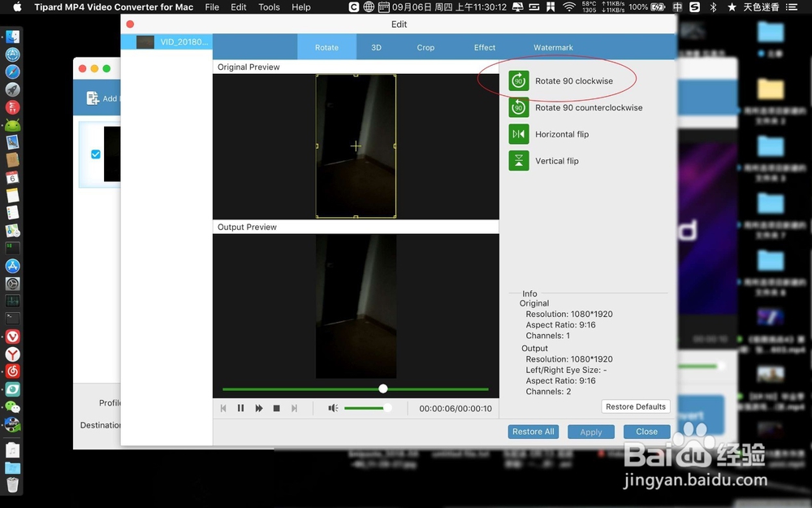This screenshot has width=812, height=508.
Task: Apply Vertical flip to the video
Action: point(518,161)
